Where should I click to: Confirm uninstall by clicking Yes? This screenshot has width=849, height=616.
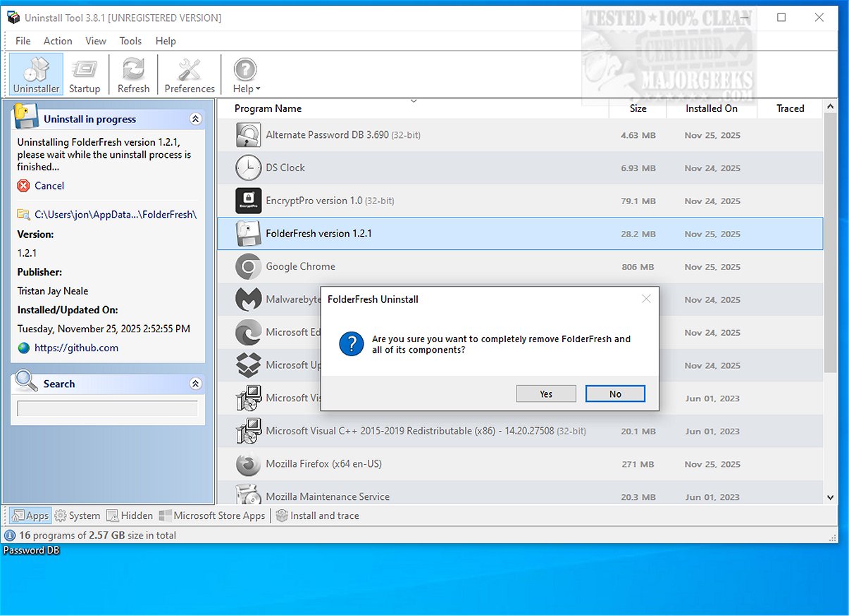[x=546, y=394]
